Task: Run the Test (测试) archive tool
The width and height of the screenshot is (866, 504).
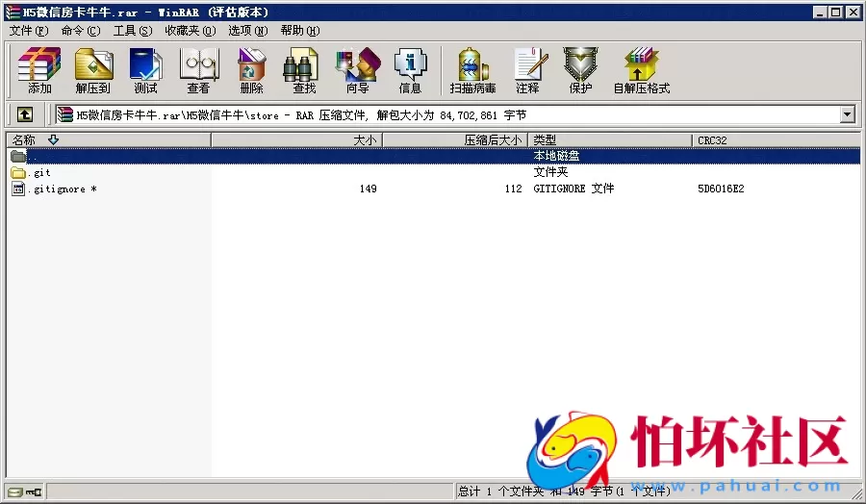Action: coord(146,70)
